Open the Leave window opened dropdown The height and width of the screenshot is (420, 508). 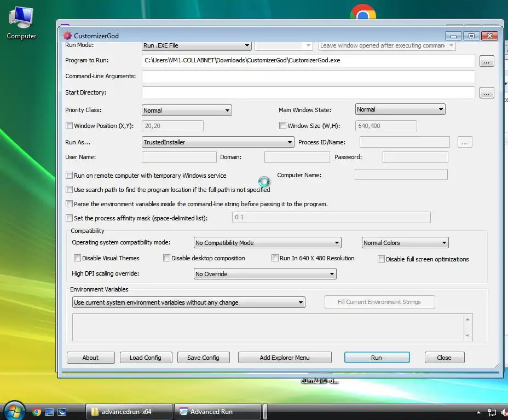click(387, 45)
